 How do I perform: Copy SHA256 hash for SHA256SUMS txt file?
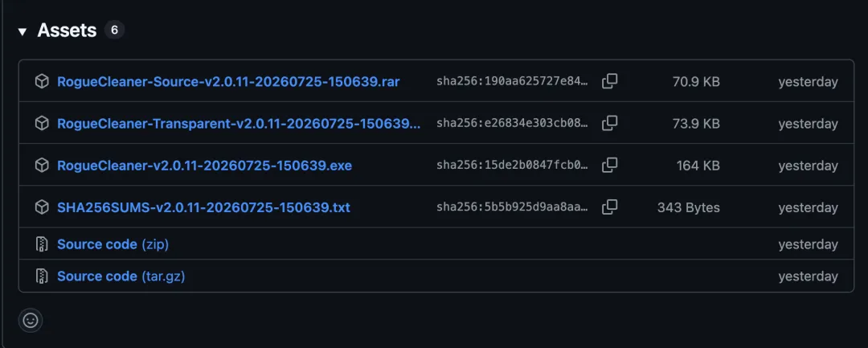[609, 207]
